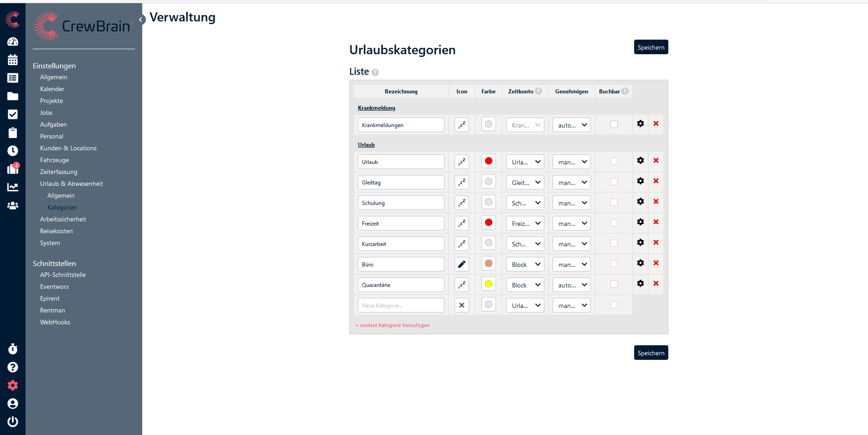This screenshot has height=435, width=868.
Task: Delete the Quarantäne category with red X
Action: tap(656, 283)
